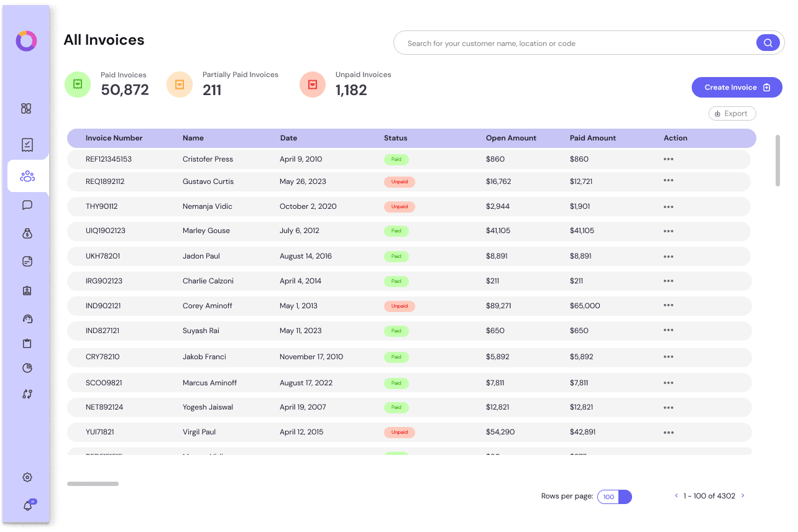798x532 pixels.
Task: Open the notifications bell showing 21 alerts
Action: click(27, 506)
